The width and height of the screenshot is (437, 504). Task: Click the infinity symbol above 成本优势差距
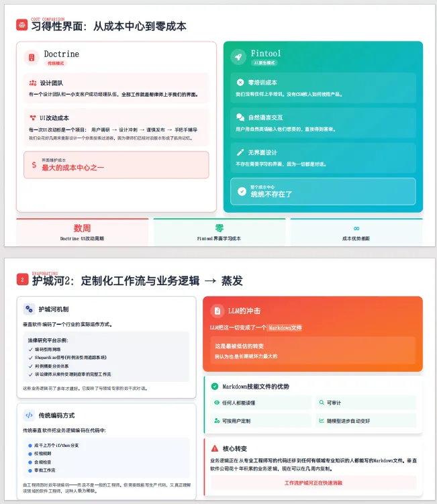356,229
